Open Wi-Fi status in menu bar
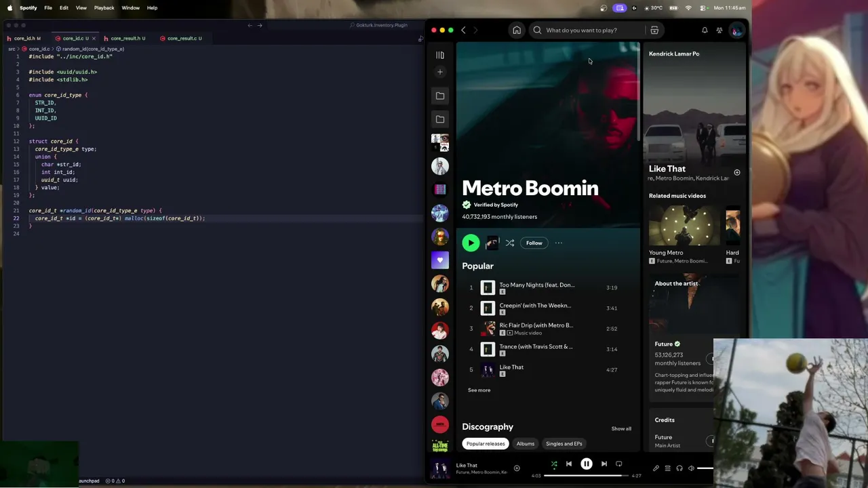Screen dimensions: 868x488 click(x=689, y=8)
